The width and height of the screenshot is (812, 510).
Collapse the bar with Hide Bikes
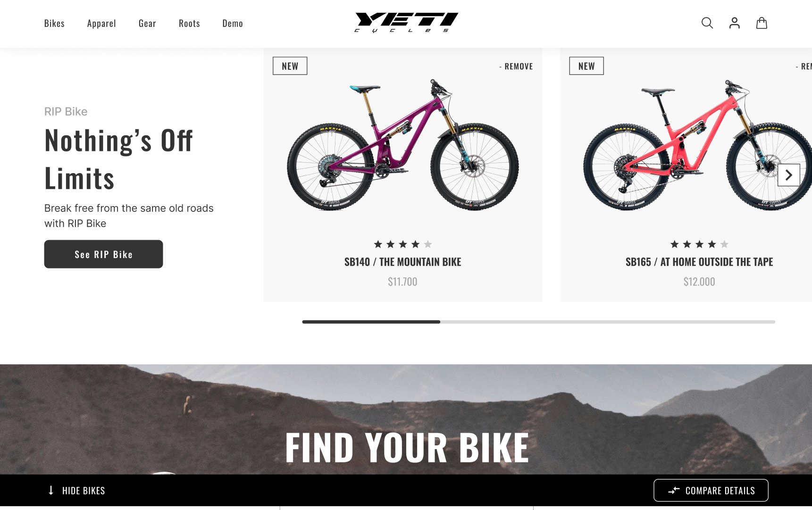pos(76,491)
